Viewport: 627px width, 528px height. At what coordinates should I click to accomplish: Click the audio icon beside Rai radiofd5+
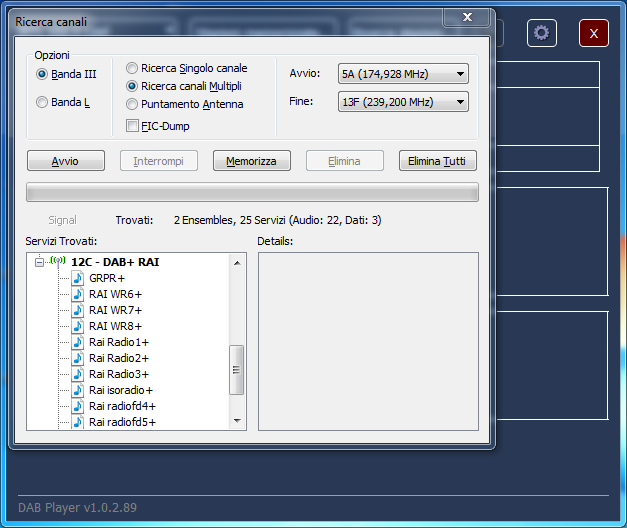pos(78,422)
